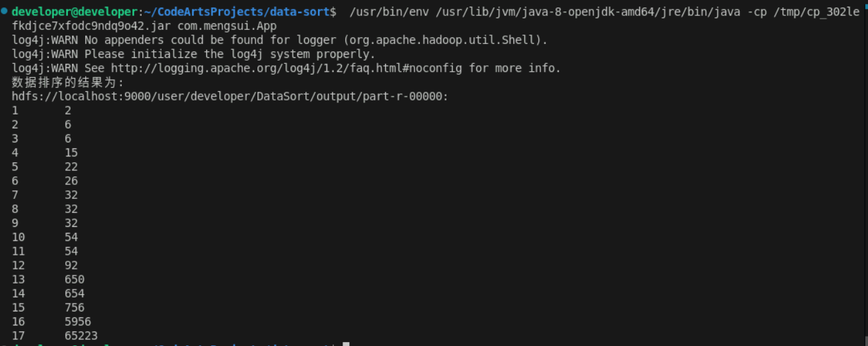
Task: Click rank number 13 beside value 650
Action: [x=18, y=279]
